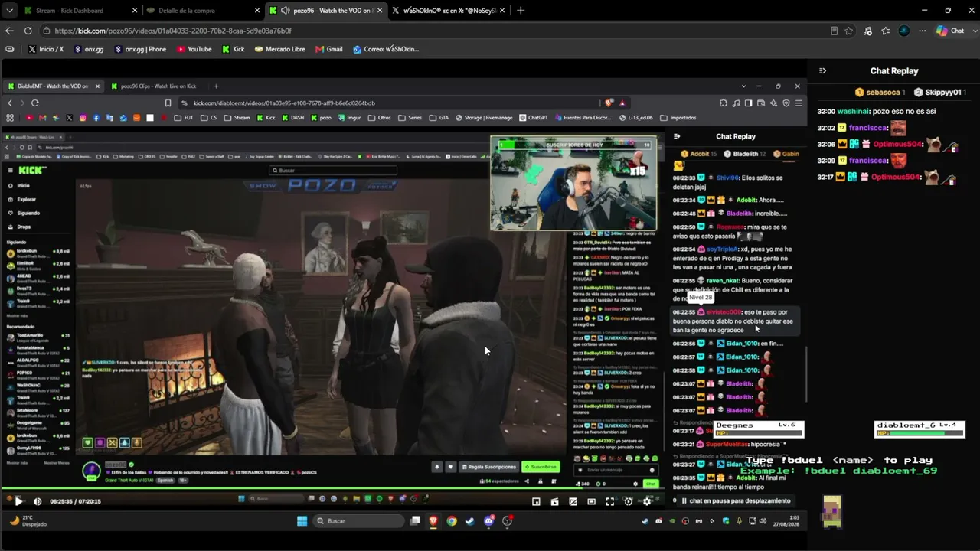Open the Brave shields icon in inner browser
This screenshot has width=980, height=551.
(609, 103)
